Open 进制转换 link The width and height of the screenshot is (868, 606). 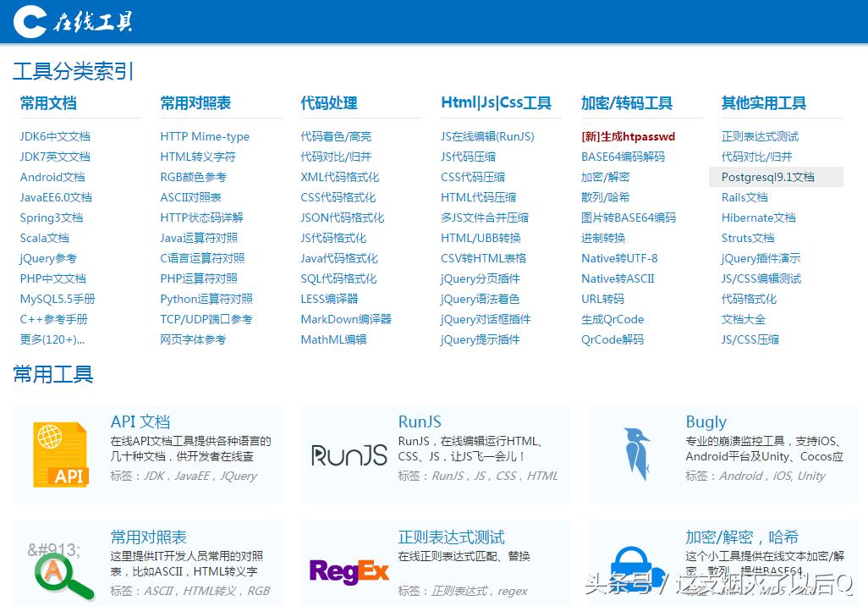coord(603,238)
